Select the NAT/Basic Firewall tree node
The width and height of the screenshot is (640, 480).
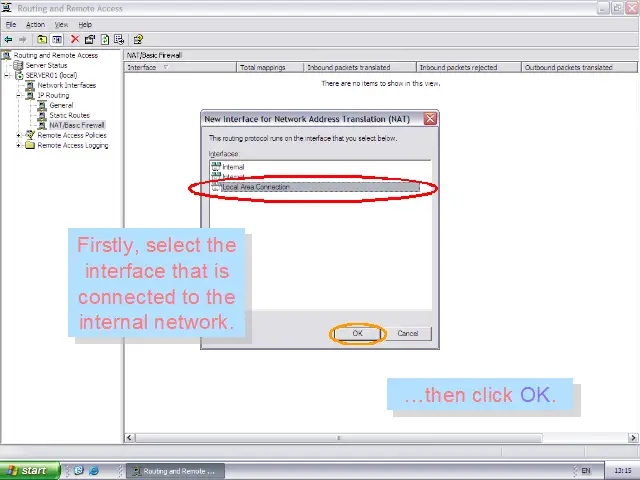click(77, 125)
